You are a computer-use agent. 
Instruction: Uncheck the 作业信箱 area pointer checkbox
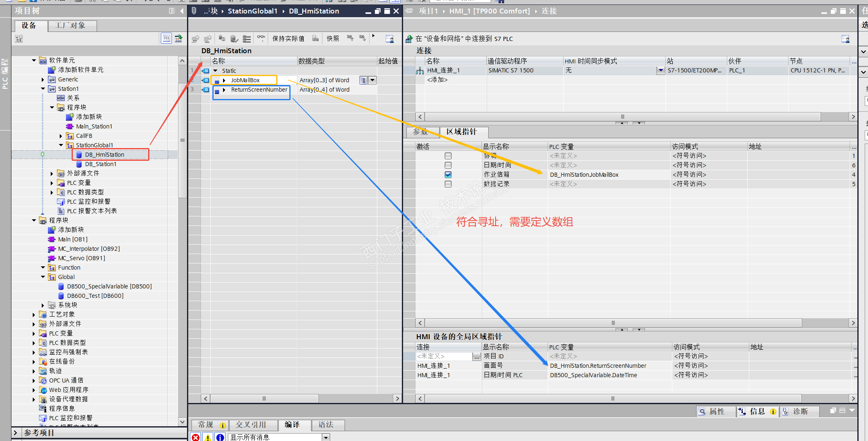point(448,175)
